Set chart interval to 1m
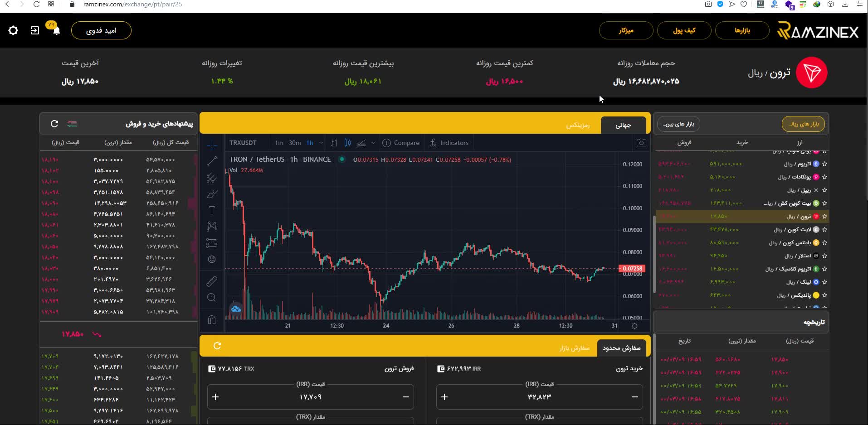 (x=279, y=143)
